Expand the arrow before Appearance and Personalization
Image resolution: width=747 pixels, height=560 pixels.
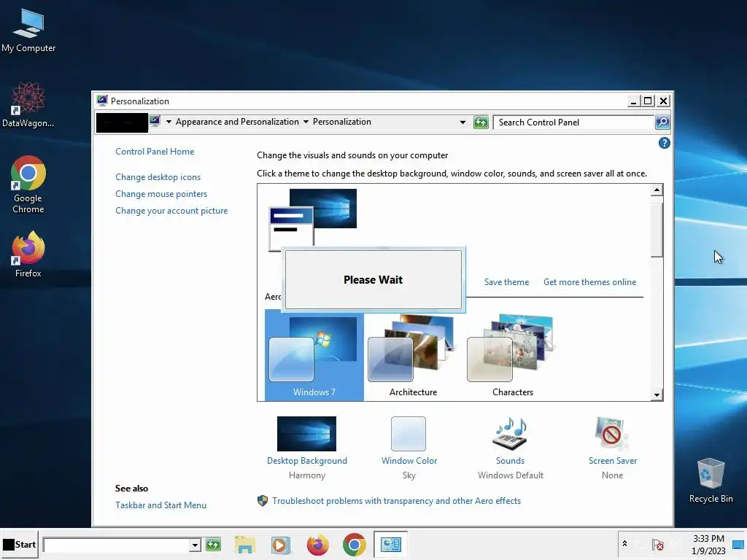(x=169, y=122)
